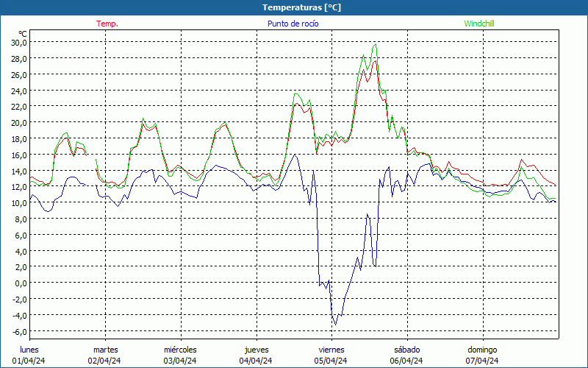Click the 24,0 axis value

19,91
